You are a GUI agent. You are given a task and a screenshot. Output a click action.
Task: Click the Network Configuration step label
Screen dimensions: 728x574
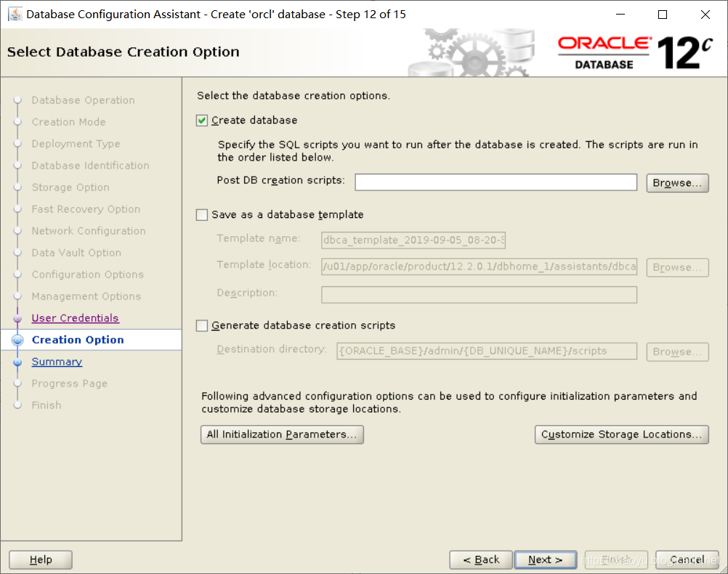coord(89,231)
